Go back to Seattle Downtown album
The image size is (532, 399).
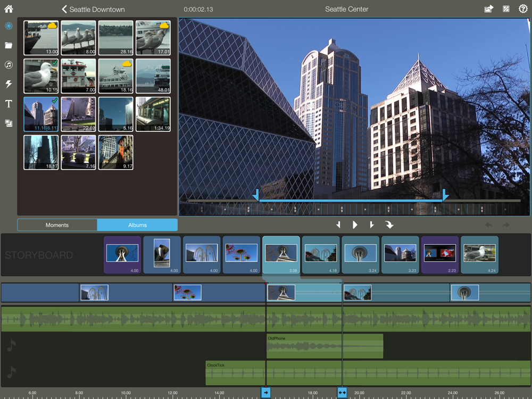point(93,10)
